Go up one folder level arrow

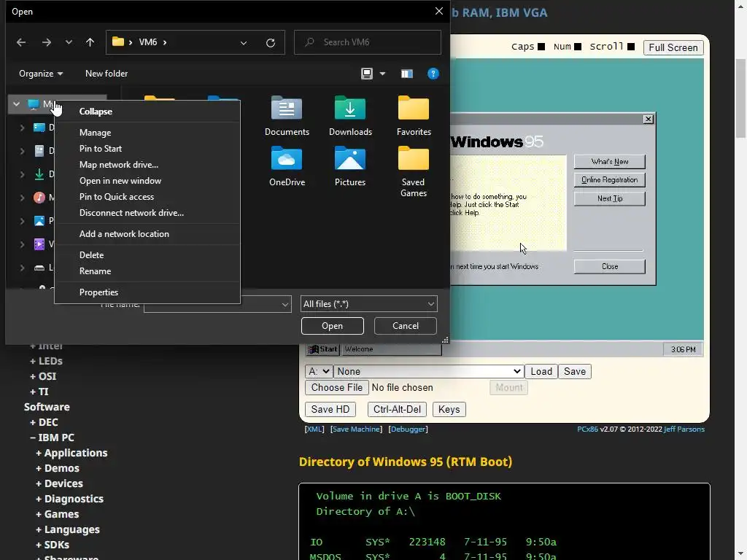90,42
